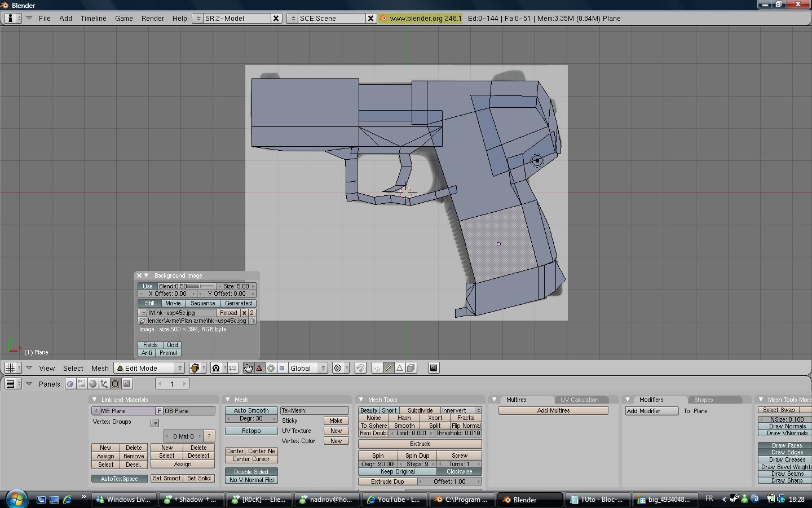
Task: Open the File menu
Action: tap(45, 18)
